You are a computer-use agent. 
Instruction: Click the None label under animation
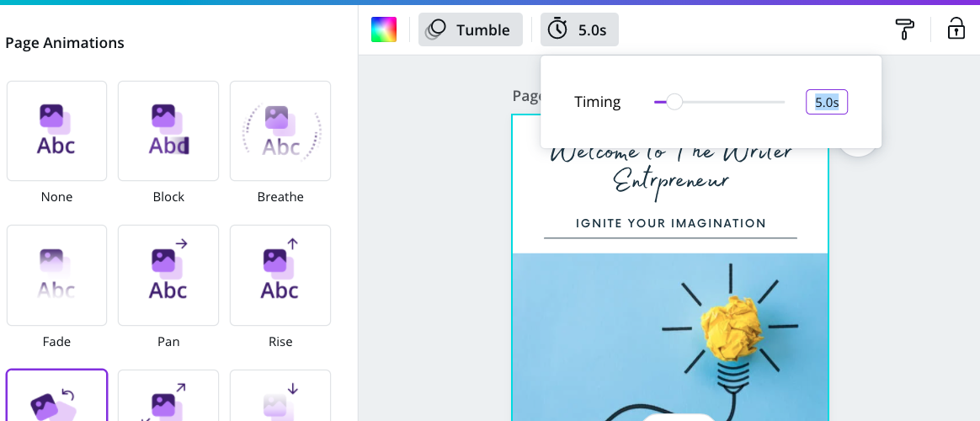57,197
